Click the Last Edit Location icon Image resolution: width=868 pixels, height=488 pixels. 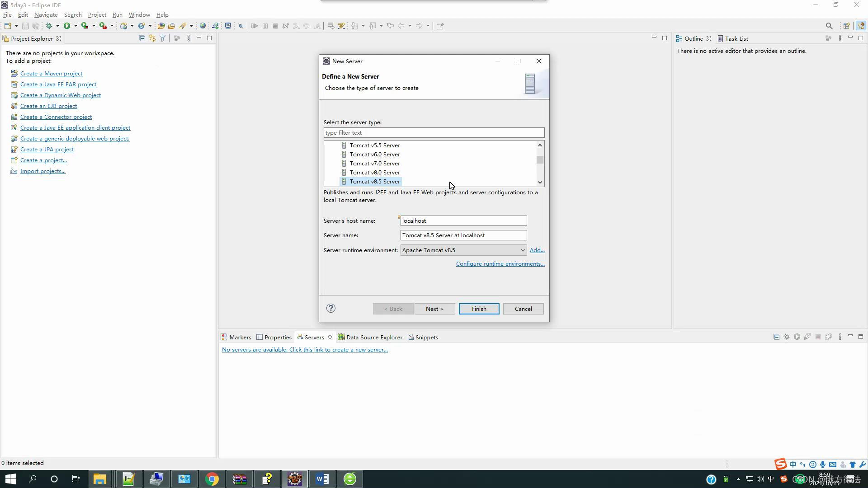point(390,26)
